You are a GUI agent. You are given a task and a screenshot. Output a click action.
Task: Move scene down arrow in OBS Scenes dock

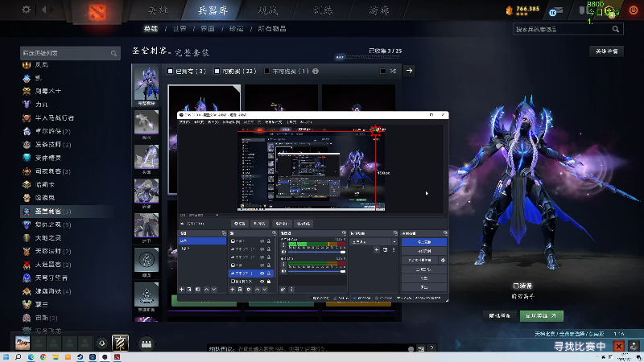tap(213, 290)
